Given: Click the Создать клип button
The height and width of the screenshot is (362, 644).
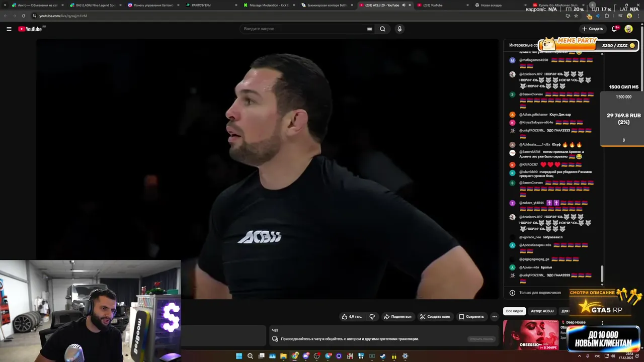Looking at the screenshot, I should coord(435,317).
